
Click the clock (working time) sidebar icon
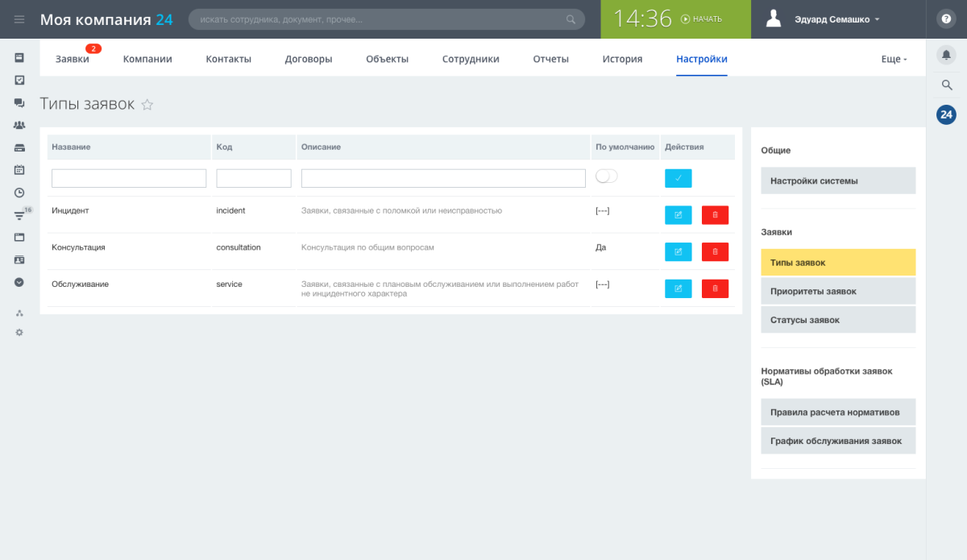[x=19, y=193]
